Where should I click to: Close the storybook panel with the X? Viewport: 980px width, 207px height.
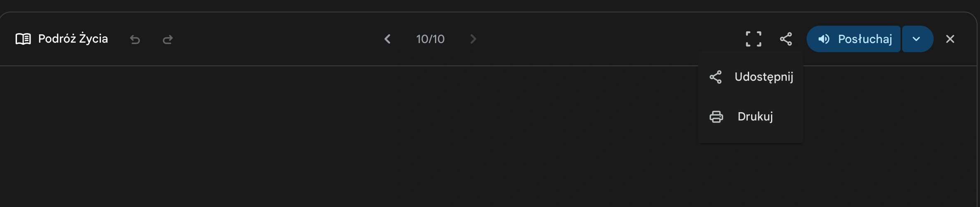pos(950,39)
